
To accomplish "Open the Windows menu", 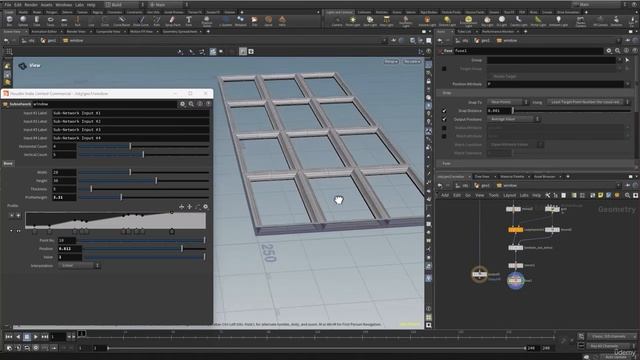I will (x=63, y=4).
